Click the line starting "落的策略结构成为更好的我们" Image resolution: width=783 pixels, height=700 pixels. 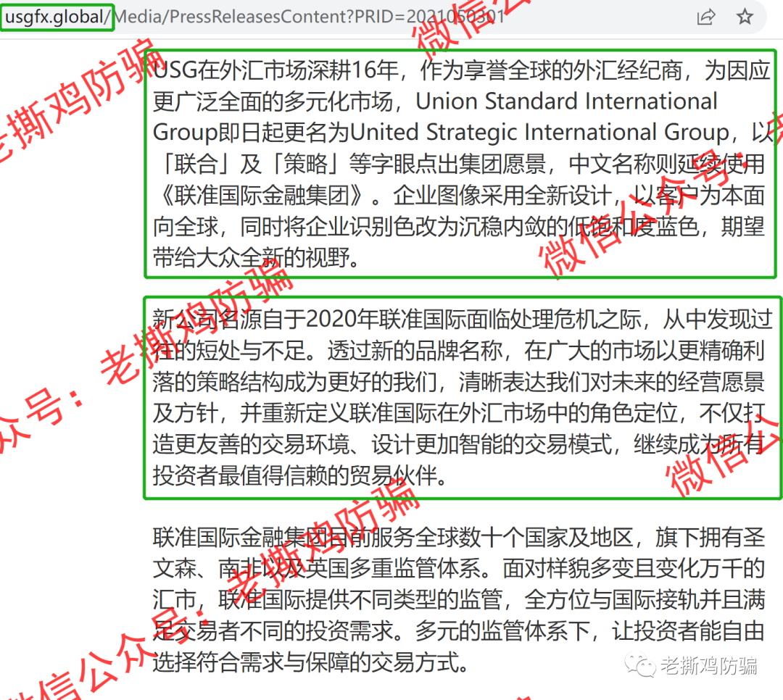click(x=459, y=382)
